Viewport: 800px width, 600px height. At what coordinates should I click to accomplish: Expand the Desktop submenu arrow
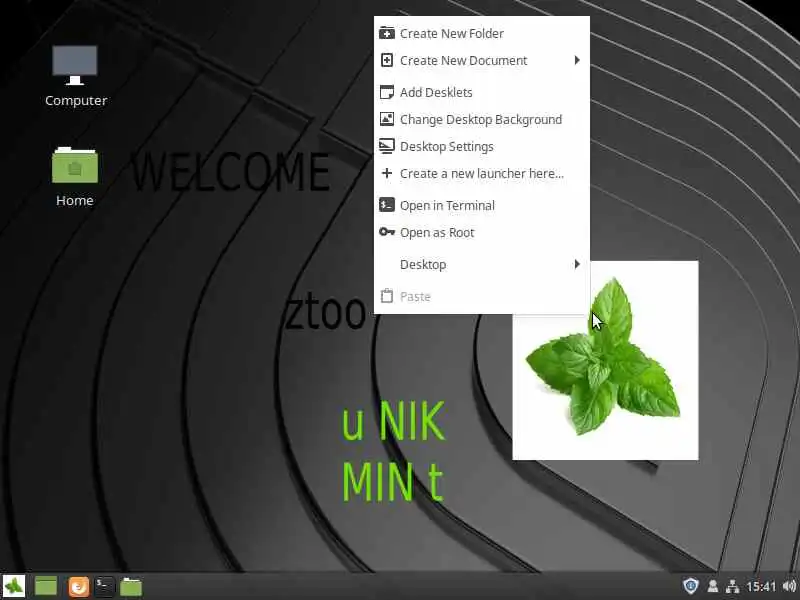[577, 264]
